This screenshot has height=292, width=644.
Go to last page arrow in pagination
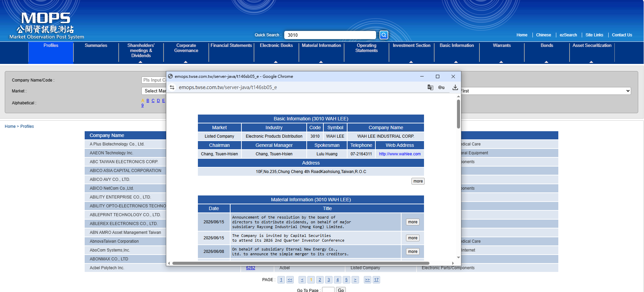367,280
